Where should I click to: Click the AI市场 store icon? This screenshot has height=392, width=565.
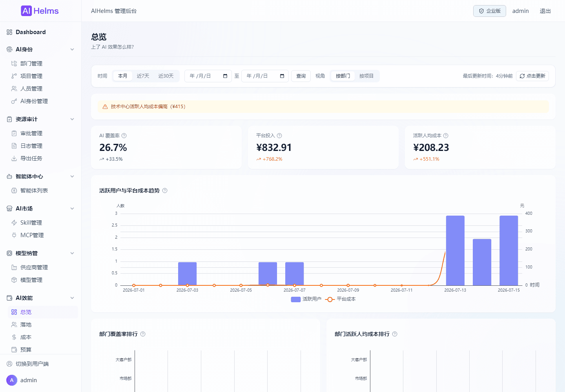coord(9,209)
